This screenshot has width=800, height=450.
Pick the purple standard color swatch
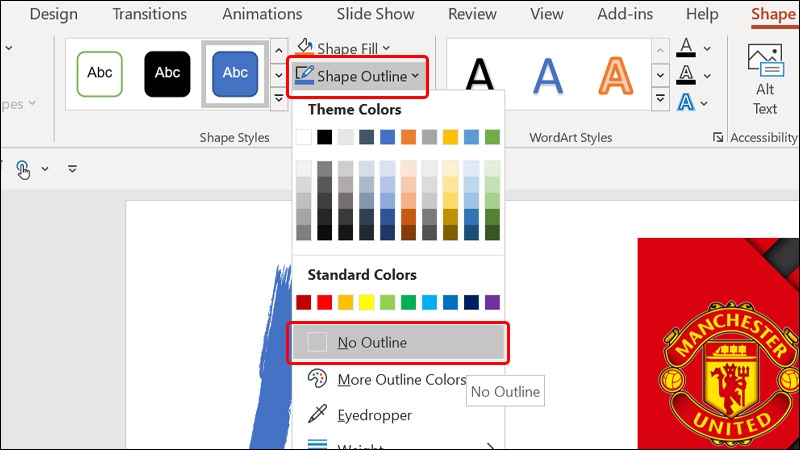(492, 302)
